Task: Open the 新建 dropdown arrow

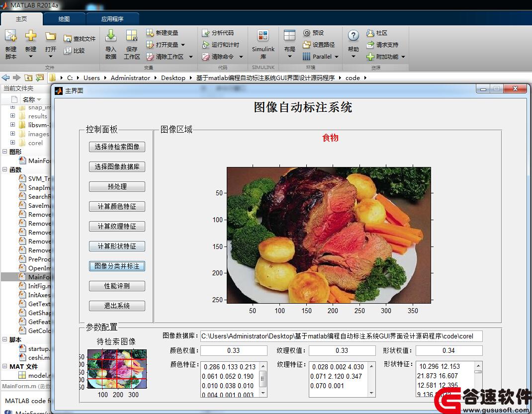Action: [30, 57]
